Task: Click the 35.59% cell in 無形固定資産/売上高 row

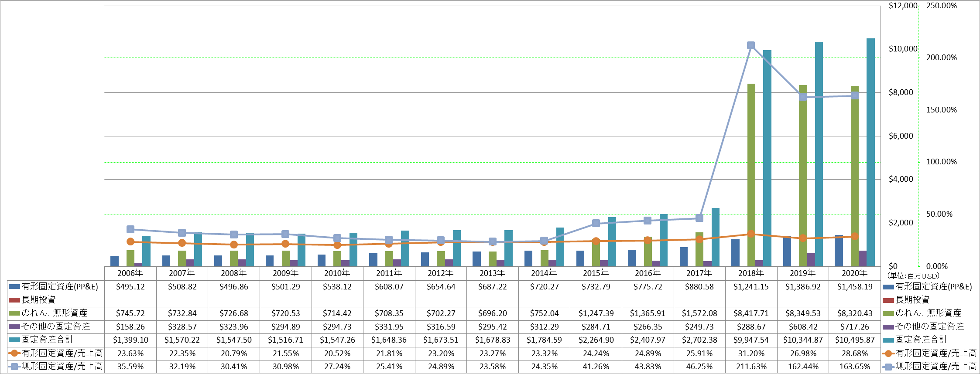Action: tap(130, 367)
